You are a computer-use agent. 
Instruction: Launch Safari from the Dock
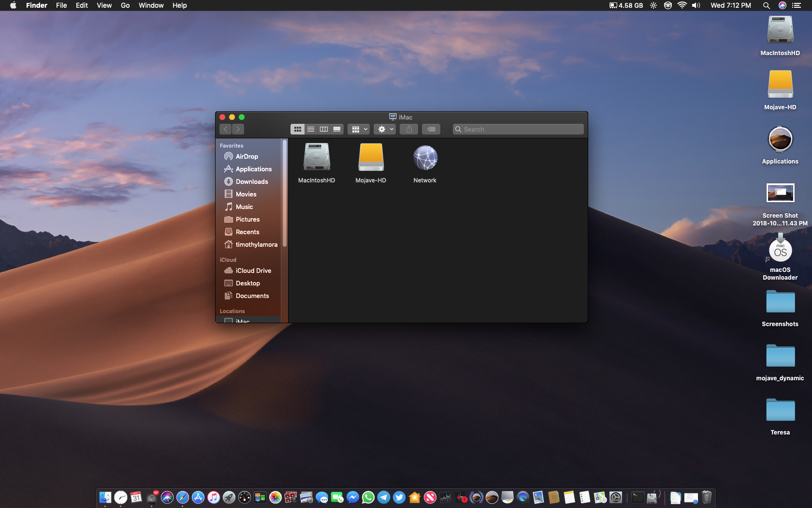coord(183,497)
